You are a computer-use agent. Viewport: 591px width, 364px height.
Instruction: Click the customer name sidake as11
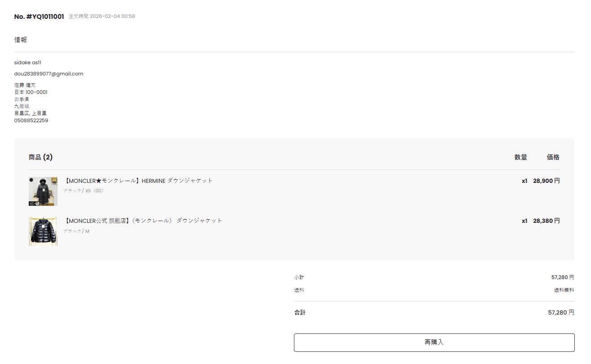click(x=28, y=62)
